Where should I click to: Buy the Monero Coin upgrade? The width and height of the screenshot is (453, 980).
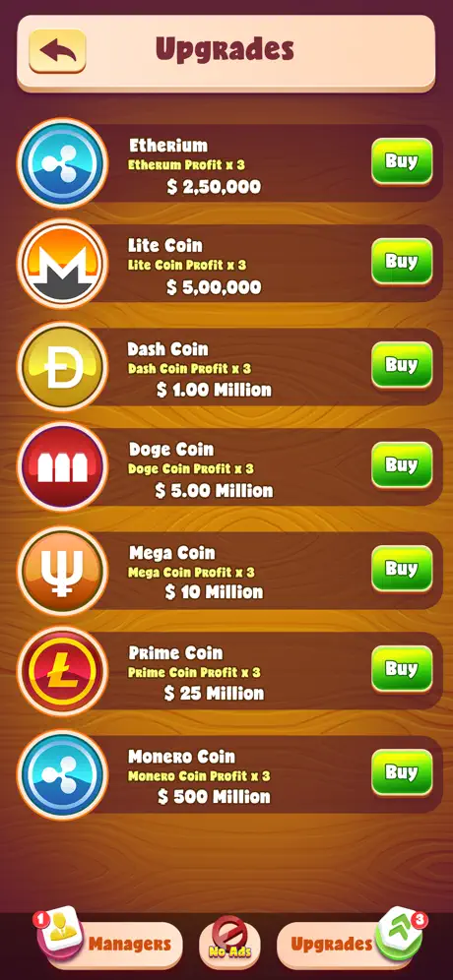(402, 772)
